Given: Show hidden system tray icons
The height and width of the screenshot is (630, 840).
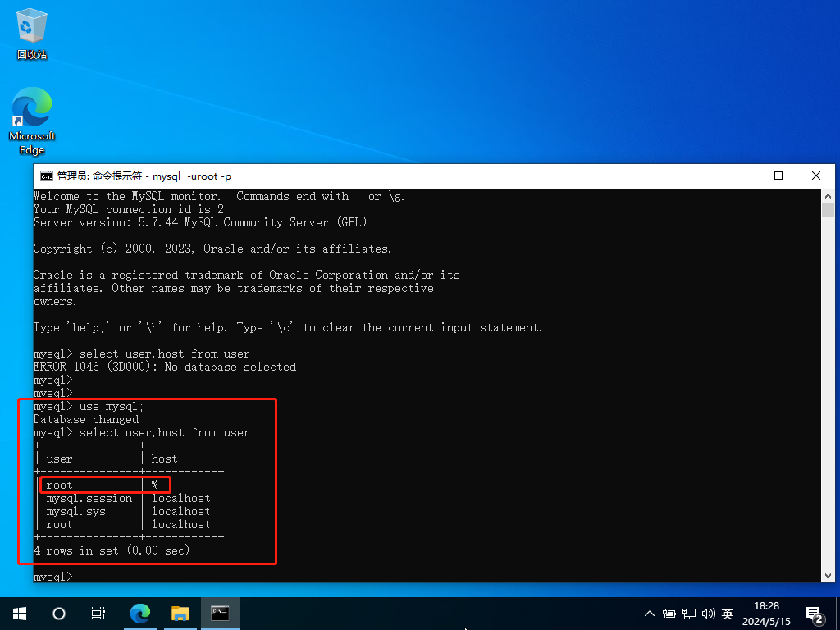Looking at the screenshot, I should pos(650,614).
